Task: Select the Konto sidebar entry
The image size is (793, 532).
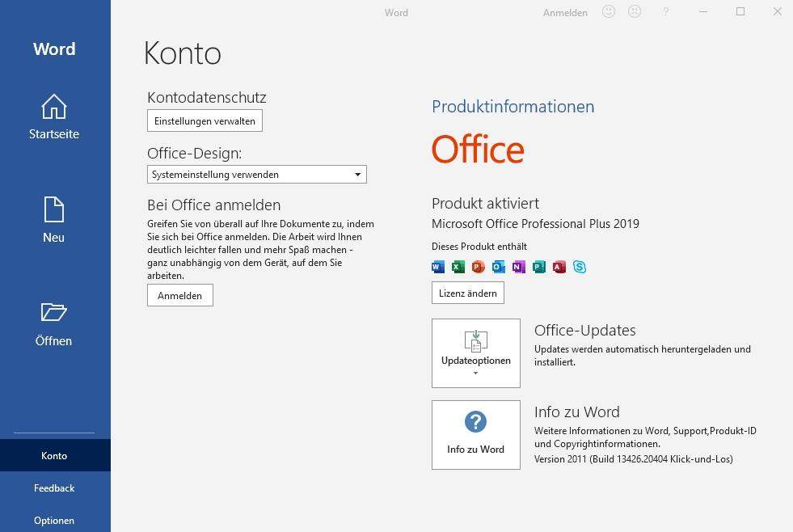Action: tap(53, 455)
